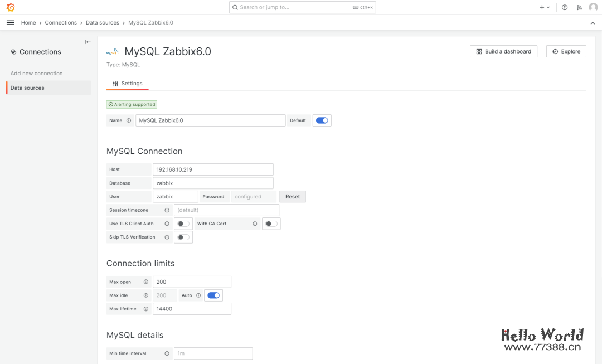Disable the Default data source toggle
Viewport: 602px width, 364px height.
coord(322,120)
